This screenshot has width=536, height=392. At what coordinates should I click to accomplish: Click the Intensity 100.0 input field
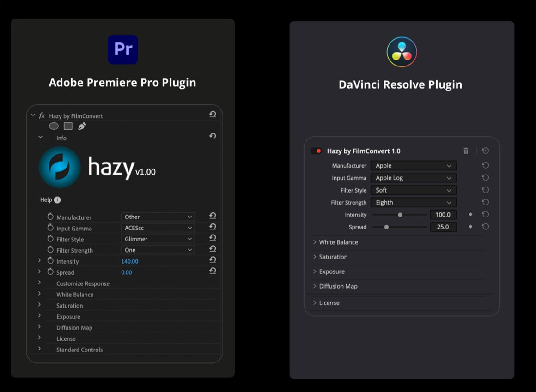tap(443, 215)
